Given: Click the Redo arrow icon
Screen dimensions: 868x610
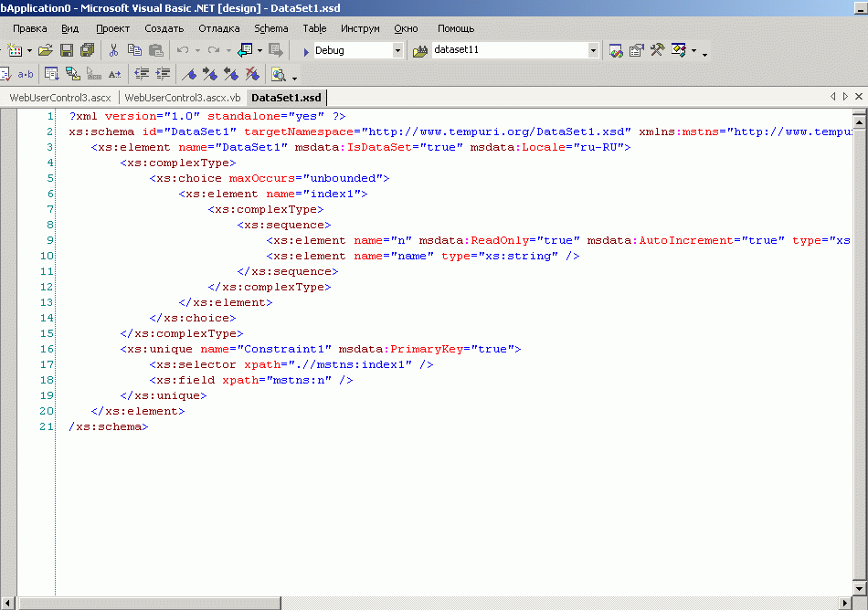Looking at the screenshot, I should 214,50.
